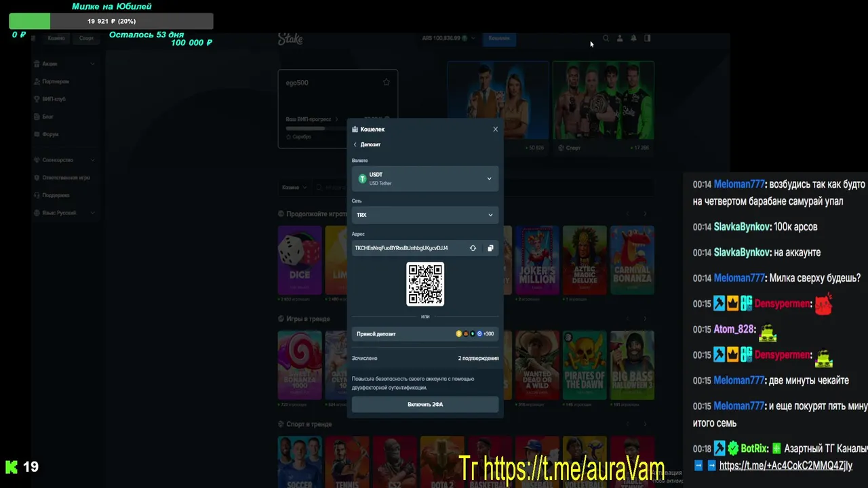Open the Big Bass Halloween game thumbnail
868x488 pixels.
[x=632, y=365]
